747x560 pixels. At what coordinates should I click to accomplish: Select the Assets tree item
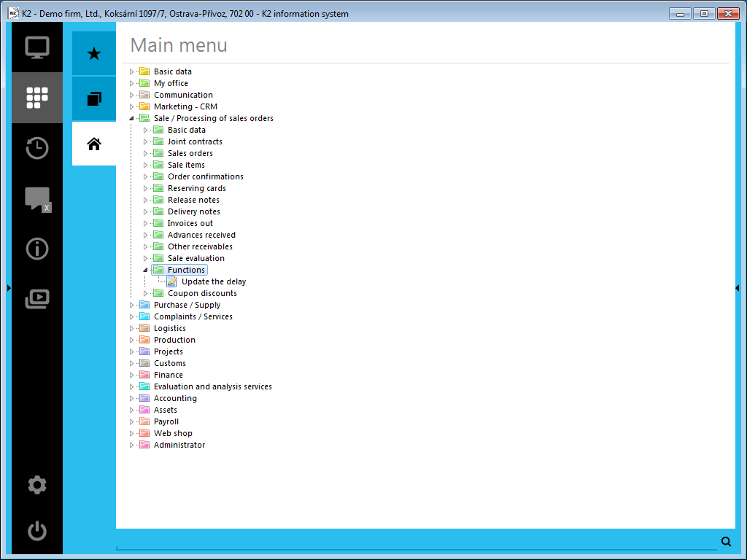166,410
